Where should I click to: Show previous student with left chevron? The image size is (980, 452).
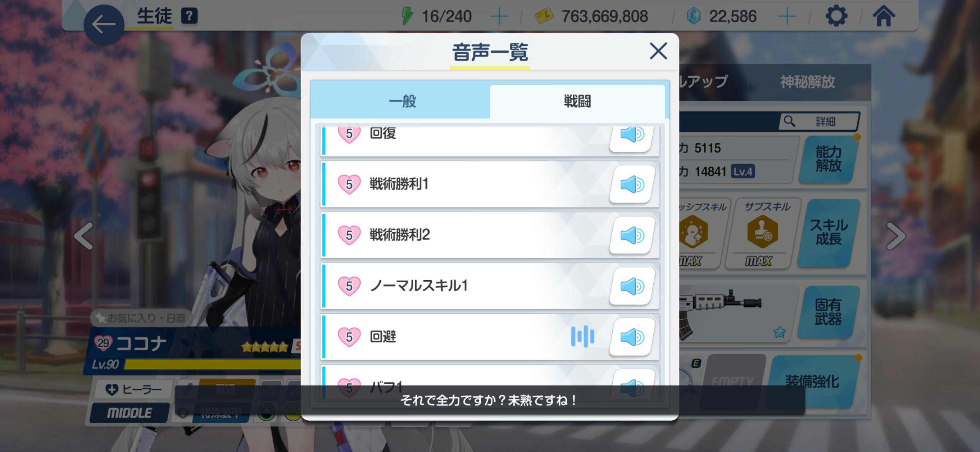pyautogui.click(x=84, y=236)
